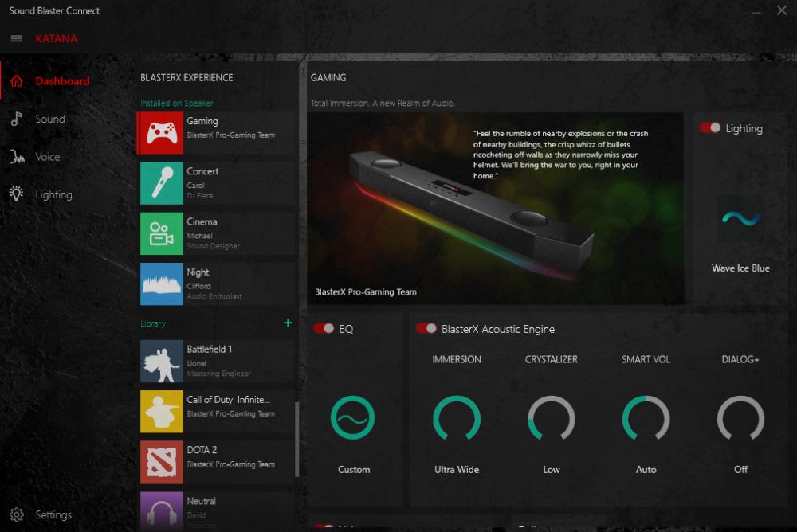
Task: Disable the BlasterX Acoustic Engine toggle
Action: pyautogui.click(x=426, y=328)
